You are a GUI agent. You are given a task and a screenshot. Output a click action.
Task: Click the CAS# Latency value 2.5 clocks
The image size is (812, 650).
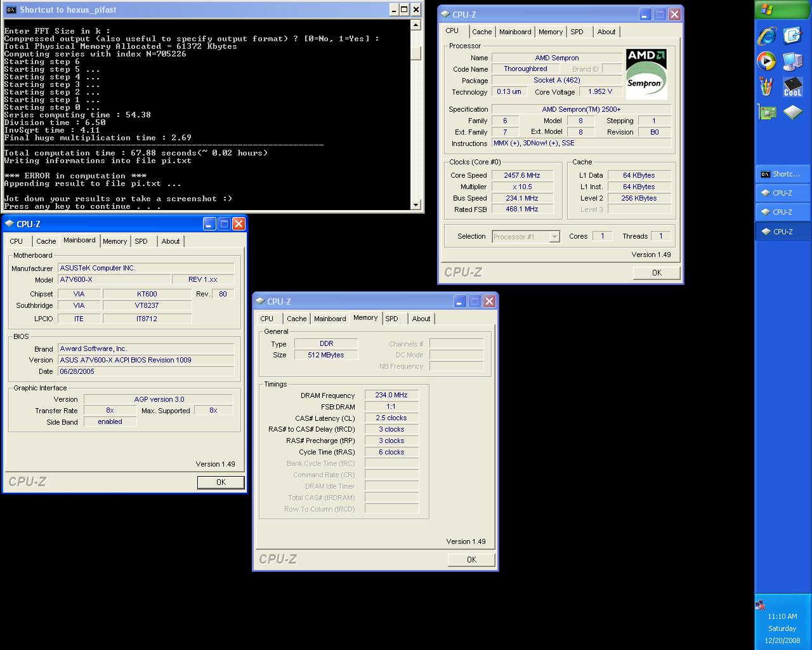(x=391, y=418)
